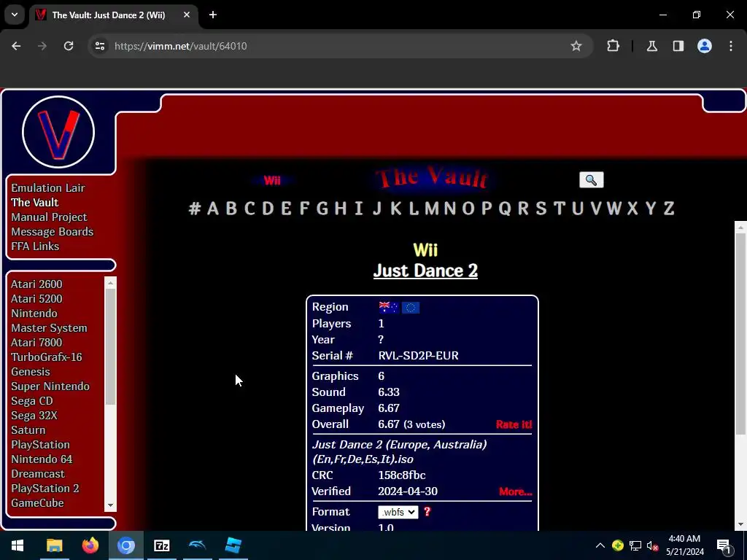
Task: Open the Windows Start menu
Action: click(18, 545)
